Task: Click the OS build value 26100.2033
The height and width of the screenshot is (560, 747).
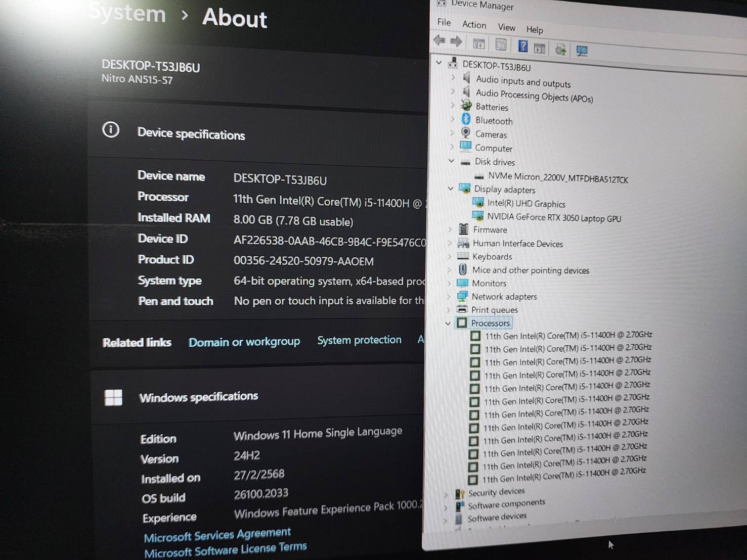Action: (261, 493)
